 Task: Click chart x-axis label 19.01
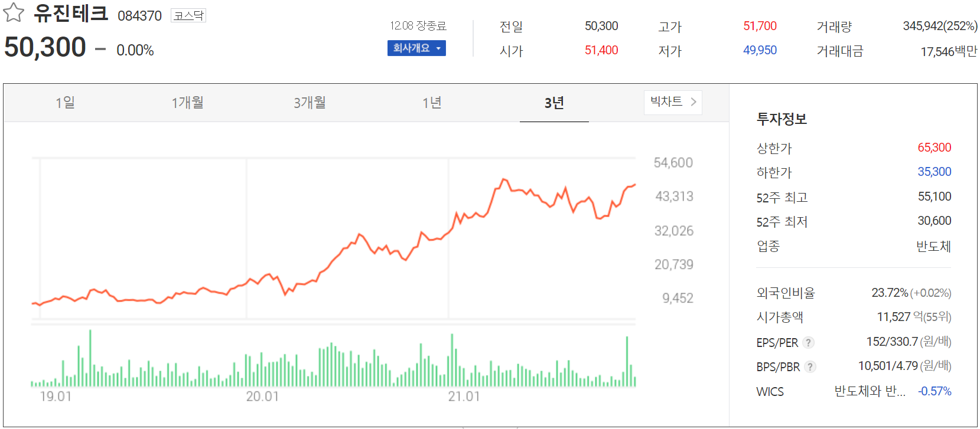tap(56, 397)
